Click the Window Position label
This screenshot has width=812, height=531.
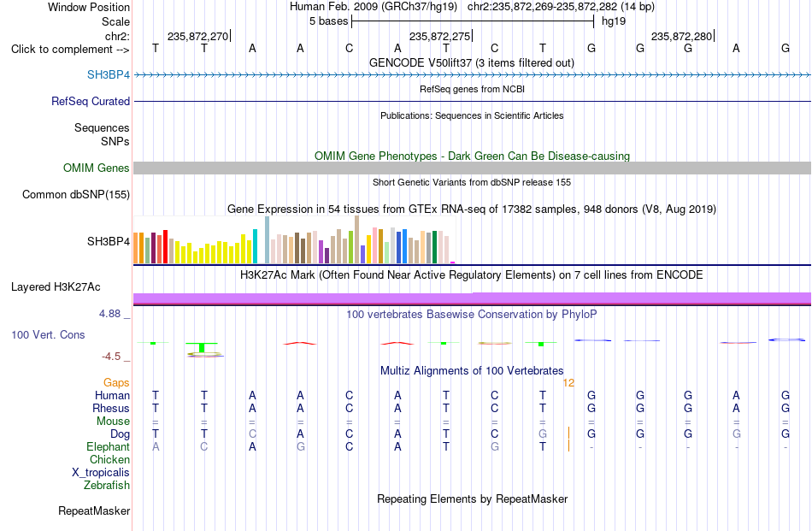(89, 7)
